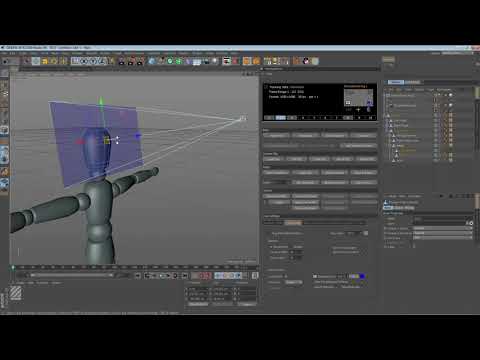Toggle the Y axis lock icon
Viewport: 480px width, 360px height.
coord(93,61)
